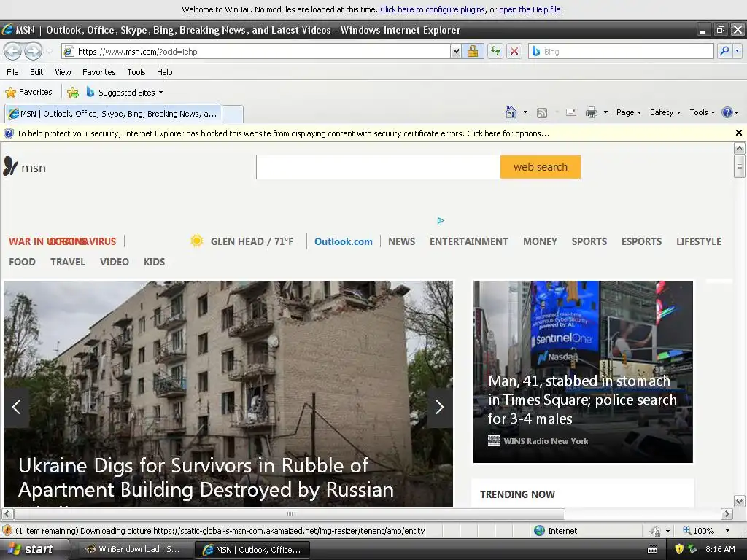Image resolution: width=747 pixels, height=560 pixels.
Task: Click the AdChoices triangle icon
Action: tap(441, 220)
